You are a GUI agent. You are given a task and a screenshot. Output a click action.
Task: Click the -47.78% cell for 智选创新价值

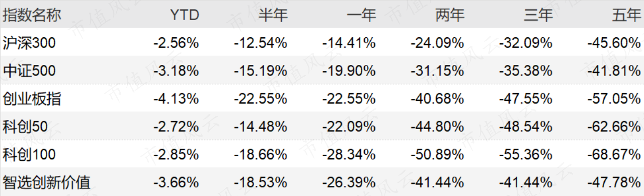tap(614, 182)
